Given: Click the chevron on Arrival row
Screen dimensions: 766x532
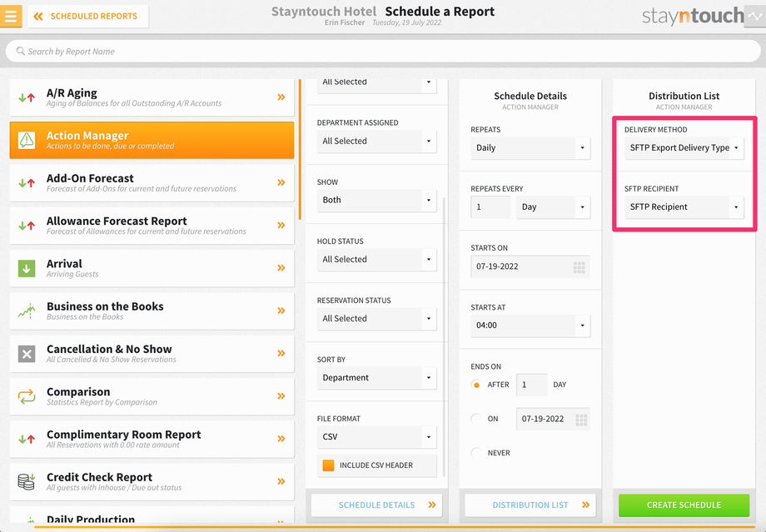Looking at the screenshot, I should (281, 268).
